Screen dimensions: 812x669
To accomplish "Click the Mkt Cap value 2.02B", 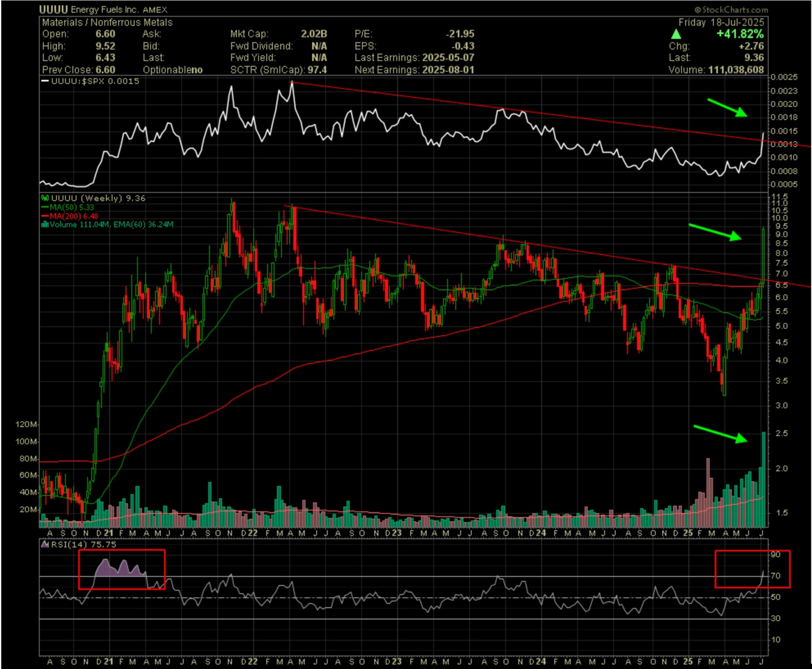I will tap(314, 34).
